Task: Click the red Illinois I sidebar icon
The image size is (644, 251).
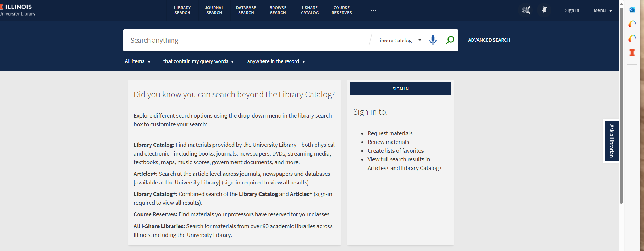Action: tap(632, 53)
